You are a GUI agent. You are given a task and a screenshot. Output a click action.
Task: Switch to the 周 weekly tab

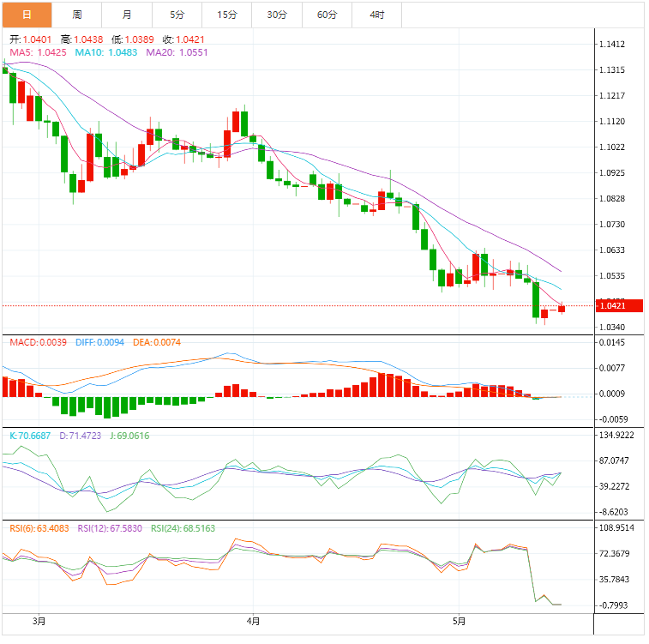(77, 15)
